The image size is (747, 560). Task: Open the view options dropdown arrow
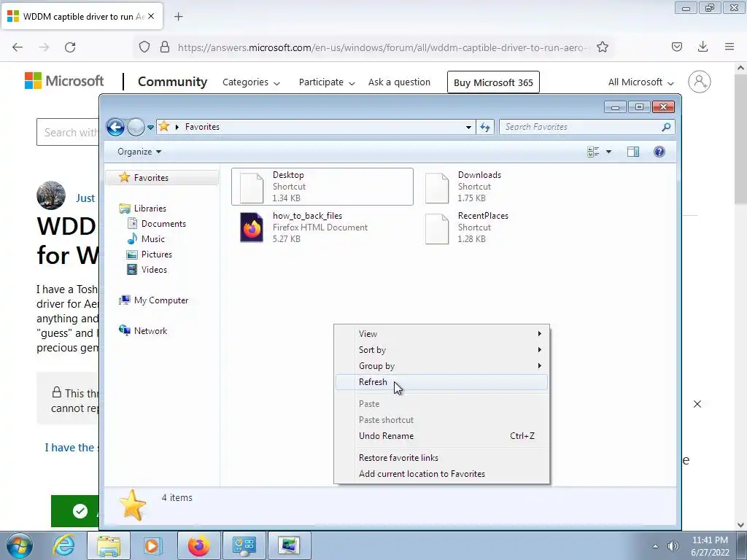(x=608, y=152)
